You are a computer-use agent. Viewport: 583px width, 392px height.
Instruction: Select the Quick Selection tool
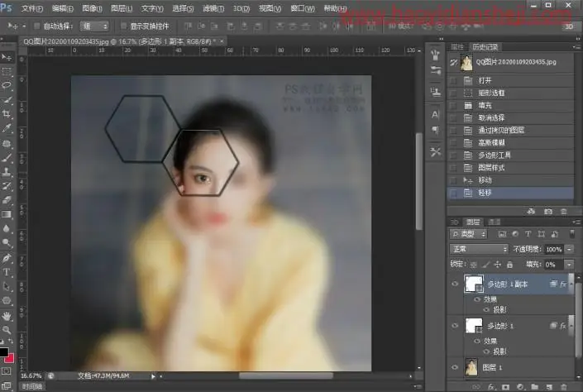(x=7, y=100)
